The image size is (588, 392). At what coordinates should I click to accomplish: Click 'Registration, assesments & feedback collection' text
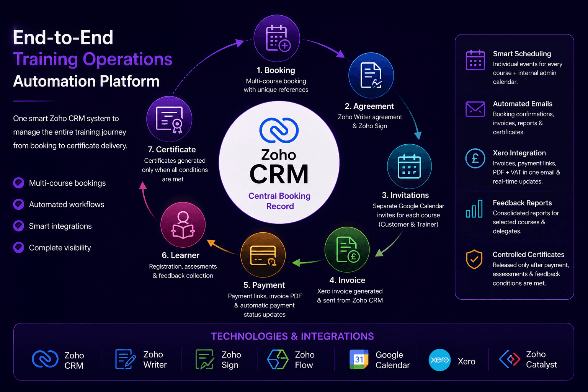click(x=183, y=271)
